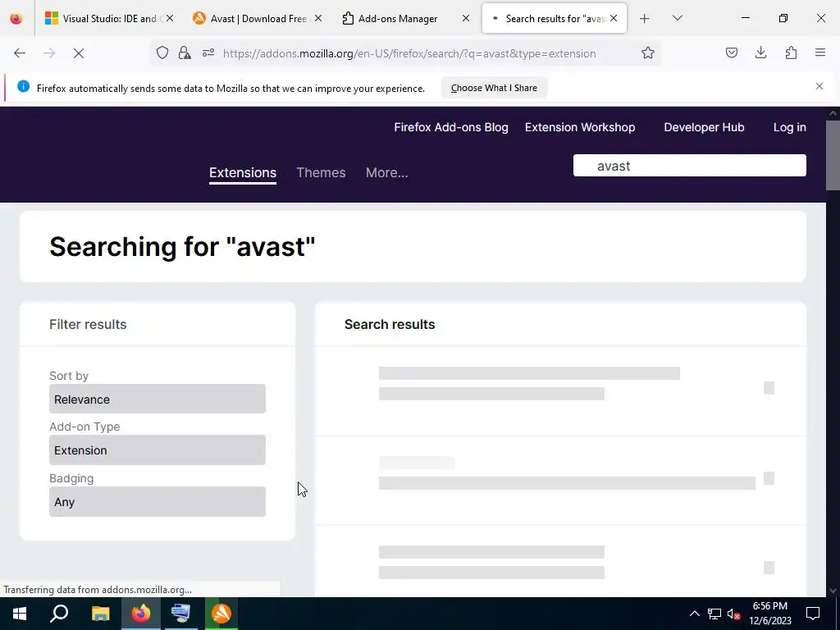Image resolution: width=840 pixels, height=630 pixels.
Task: Open the Windows Start menu
Action: click(20, 614)
